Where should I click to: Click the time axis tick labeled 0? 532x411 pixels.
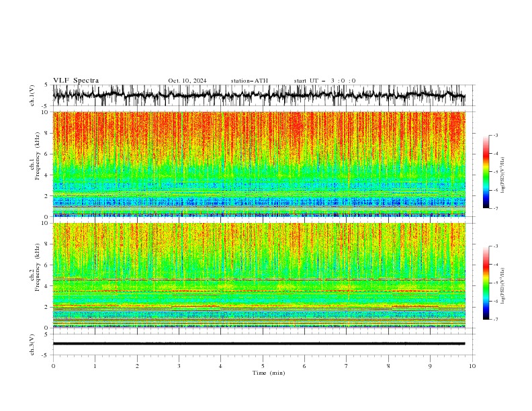pyautogui.click(x=53, y=366)
